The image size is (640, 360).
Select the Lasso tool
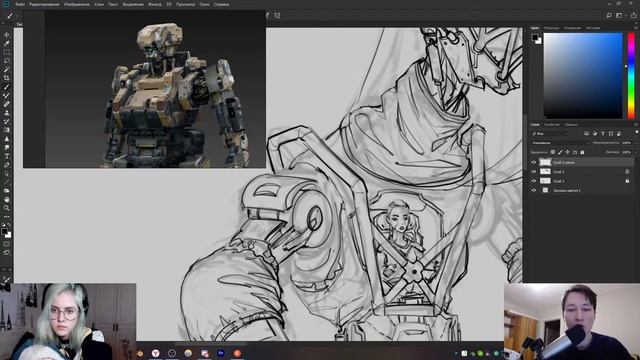7,61
